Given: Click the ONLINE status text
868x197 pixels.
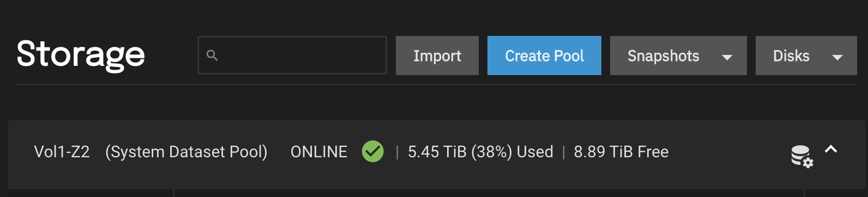Looking at the screenshot, I should 319,151.
